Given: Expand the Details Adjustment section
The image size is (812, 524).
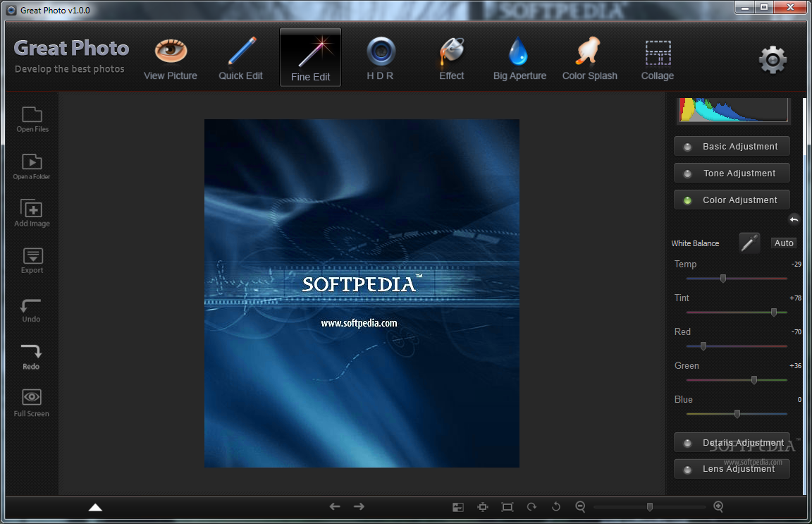Looking at the screenshot, I should (732, 443).
